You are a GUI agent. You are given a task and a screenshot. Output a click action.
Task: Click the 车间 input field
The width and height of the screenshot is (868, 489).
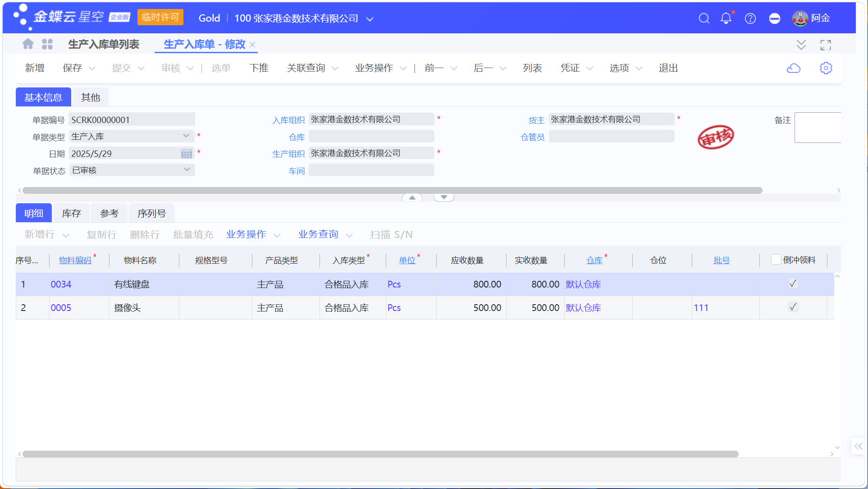371,170
